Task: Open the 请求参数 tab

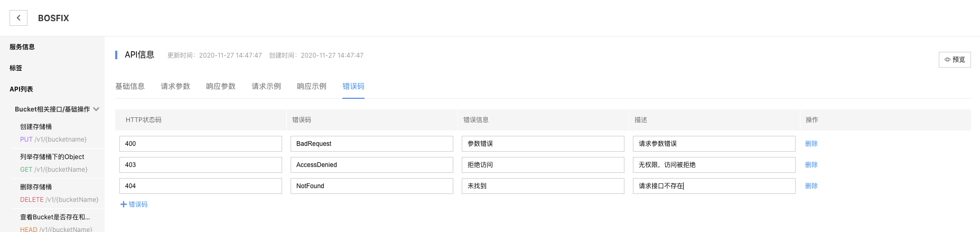Action: [x=175, y=86]
